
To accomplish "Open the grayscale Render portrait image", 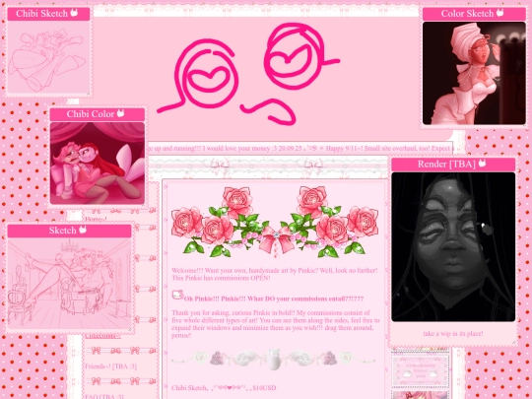I will click(453, 246).
